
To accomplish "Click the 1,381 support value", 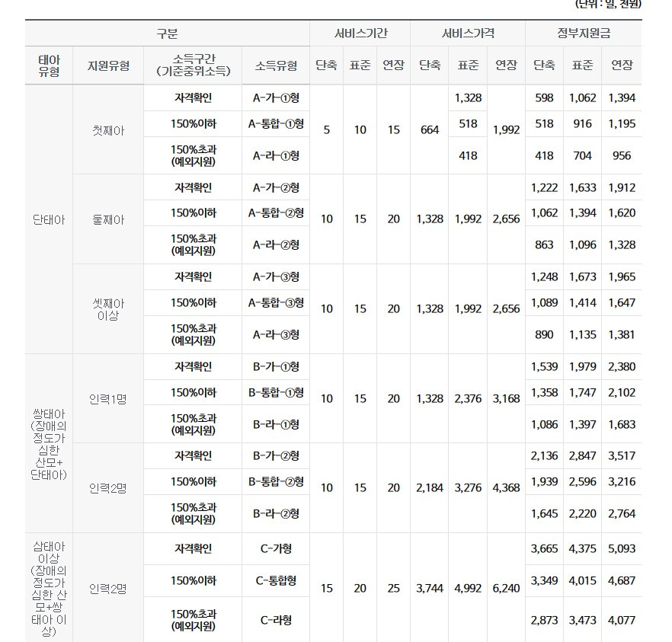I will [x=622, y=334].
